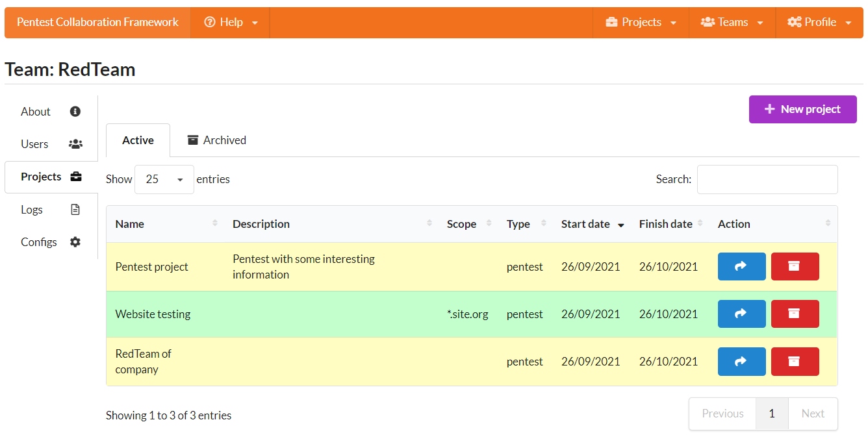Open the RedTeam of company project
The width and height of the screenshot is (868, 446).
[x=741, y=362]
